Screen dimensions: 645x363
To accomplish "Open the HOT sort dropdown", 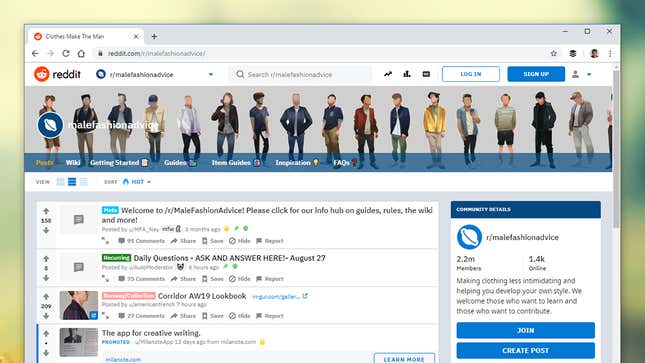I will pyautogui.click(x=137, y=182).
